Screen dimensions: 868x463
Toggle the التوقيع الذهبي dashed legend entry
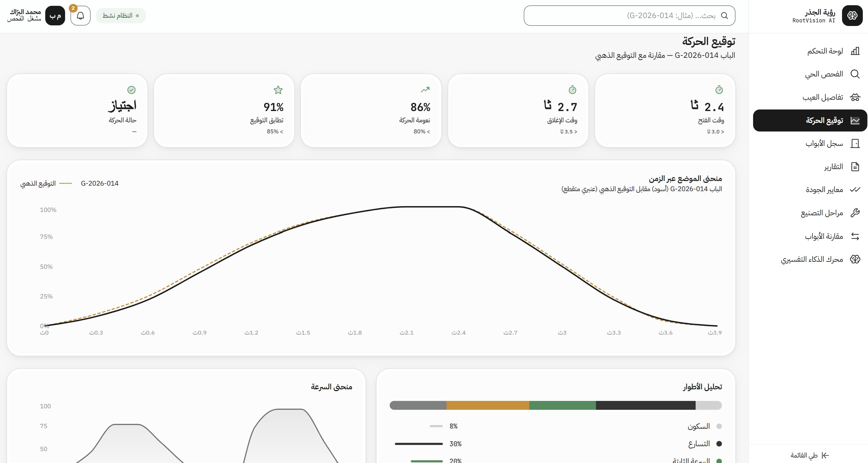click(x=46, y=183)
